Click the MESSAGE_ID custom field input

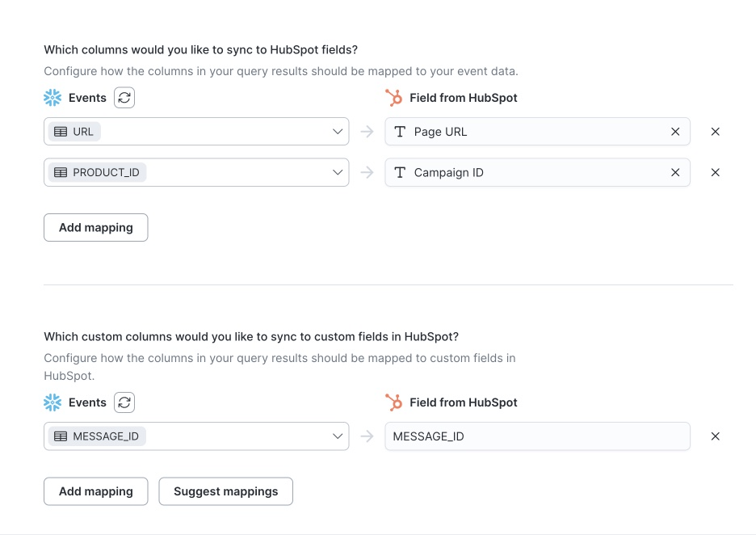[537, 436]
